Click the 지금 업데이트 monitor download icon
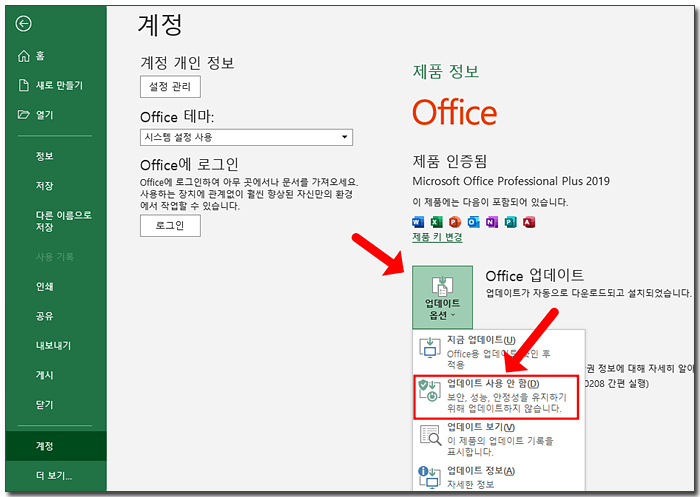 [430, 348]
